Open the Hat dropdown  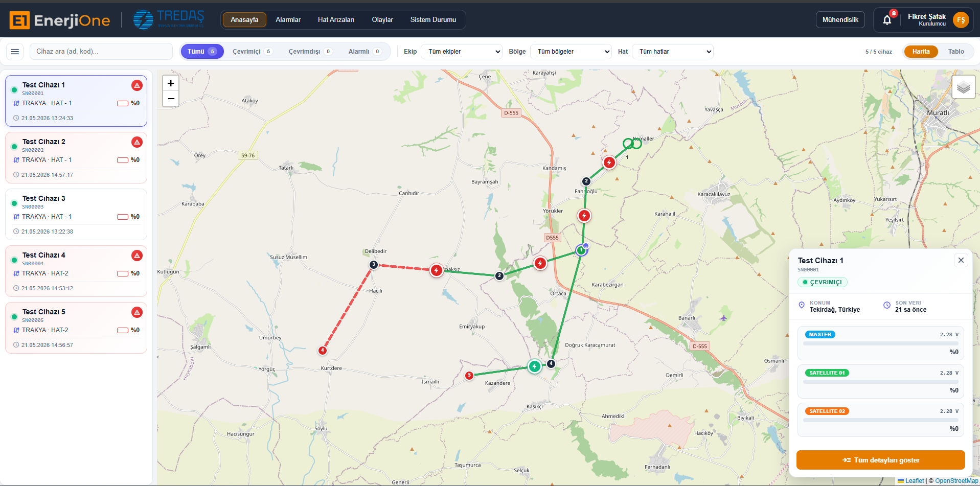[x=673, y=52]
